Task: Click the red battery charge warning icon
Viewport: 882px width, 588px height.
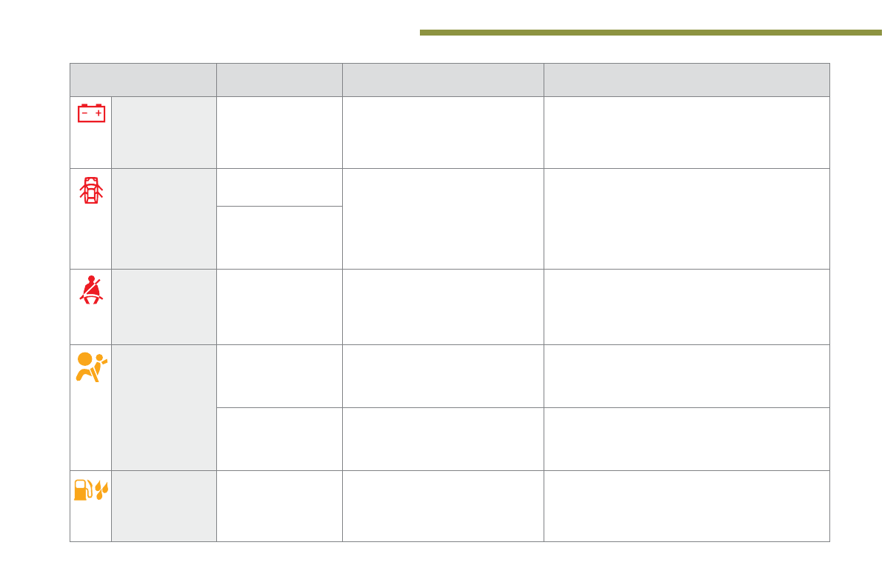Action: pos(92,113)
